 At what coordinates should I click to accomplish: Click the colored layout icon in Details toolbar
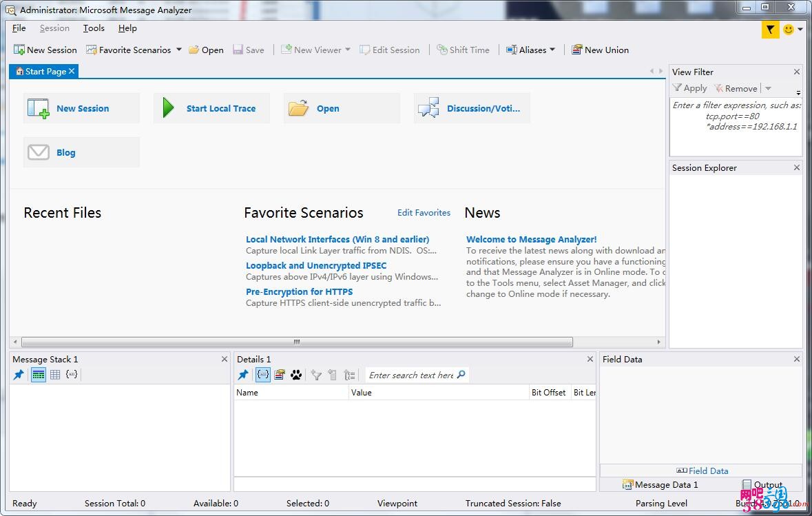280,375
